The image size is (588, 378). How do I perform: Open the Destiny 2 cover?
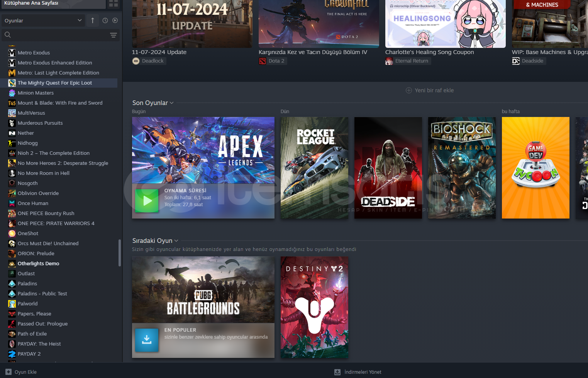pyautogui.click(x=314, y=307)
